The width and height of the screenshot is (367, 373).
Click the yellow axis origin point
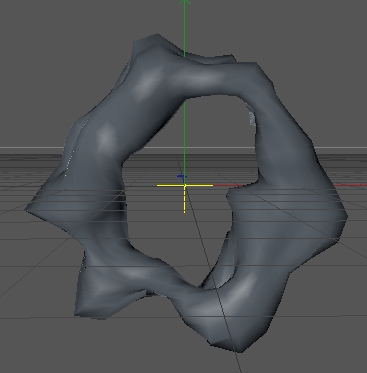pos(185,185)
